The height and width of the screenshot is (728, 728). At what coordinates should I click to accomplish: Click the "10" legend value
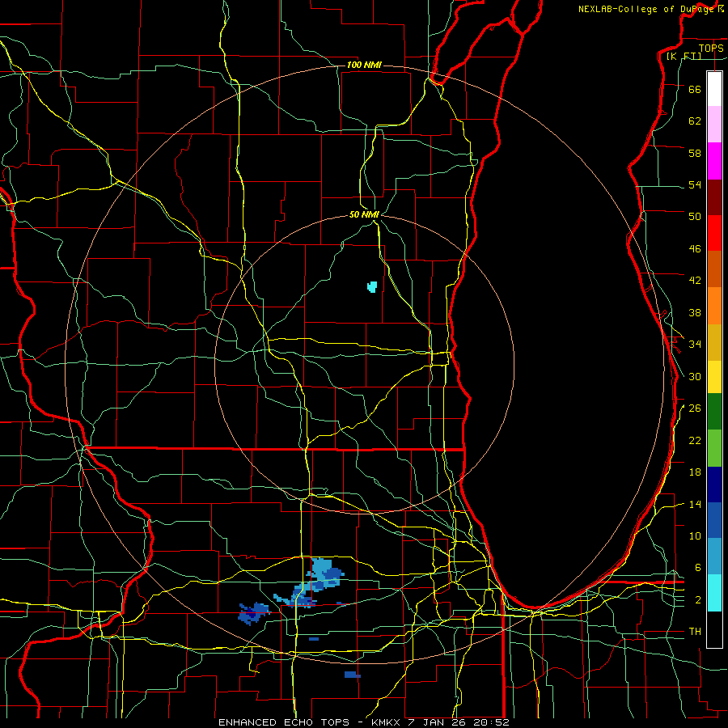(695, 535)
